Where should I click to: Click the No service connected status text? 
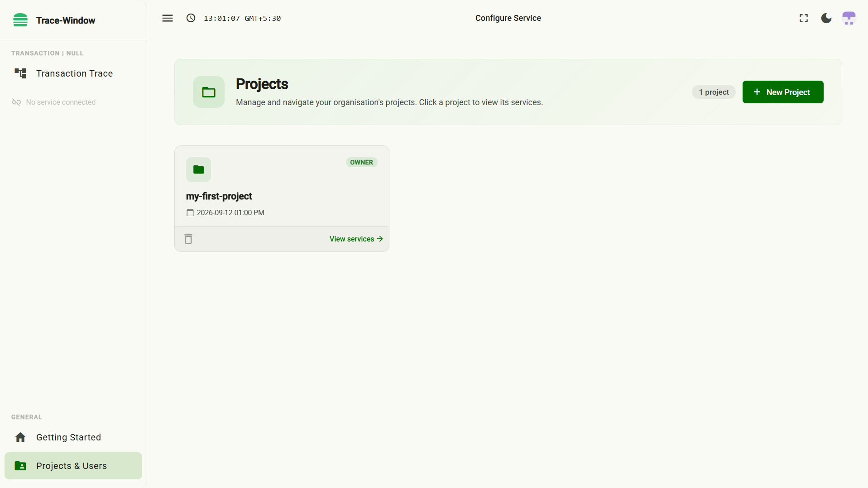point(61,102)
